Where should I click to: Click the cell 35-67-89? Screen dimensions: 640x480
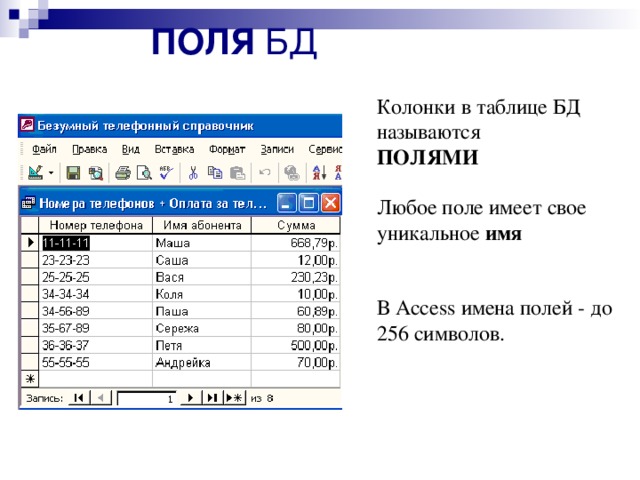pos(96,328)
